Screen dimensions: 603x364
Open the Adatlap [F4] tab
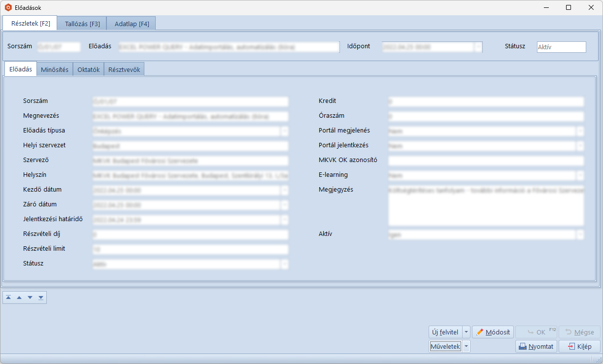tap(132, 24)
